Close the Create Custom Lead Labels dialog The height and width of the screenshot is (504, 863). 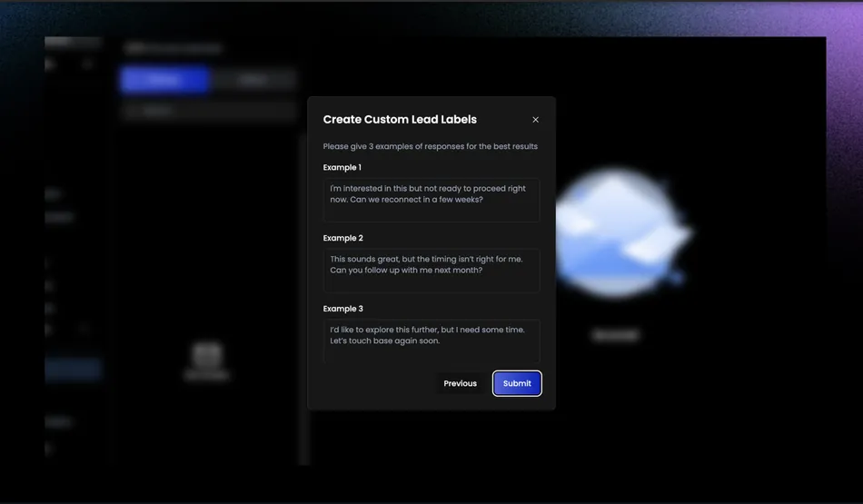pyautogui.click(x=535, y=119)
